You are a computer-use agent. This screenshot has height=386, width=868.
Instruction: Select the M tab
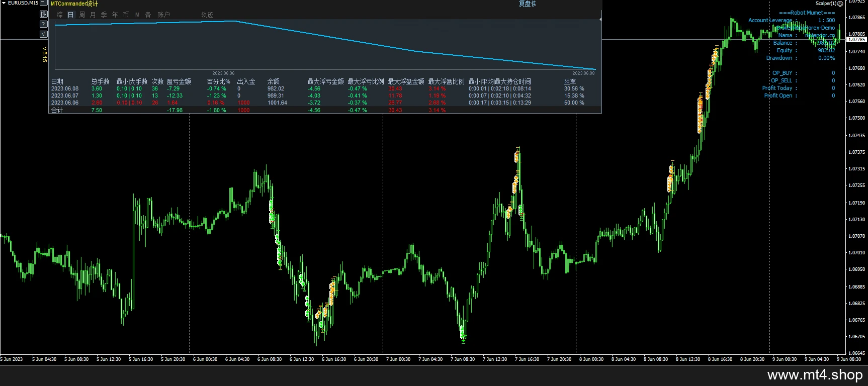click(x=137, y=15)
